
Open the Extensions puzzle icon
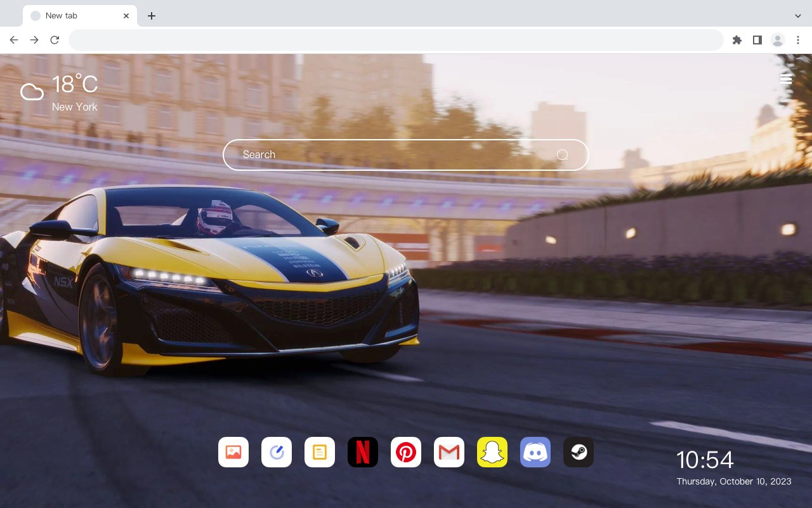pos(737,40)
